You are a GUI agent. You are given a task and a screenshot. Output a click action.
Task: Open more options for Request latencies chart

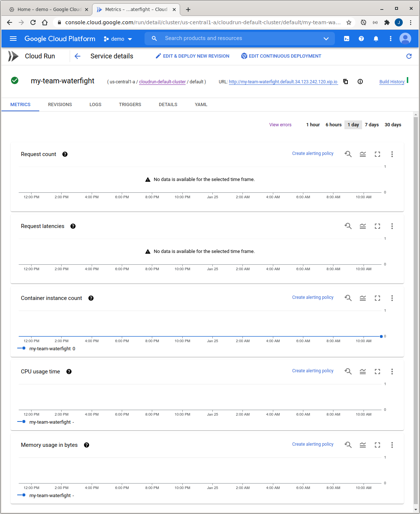click(392, 226)
